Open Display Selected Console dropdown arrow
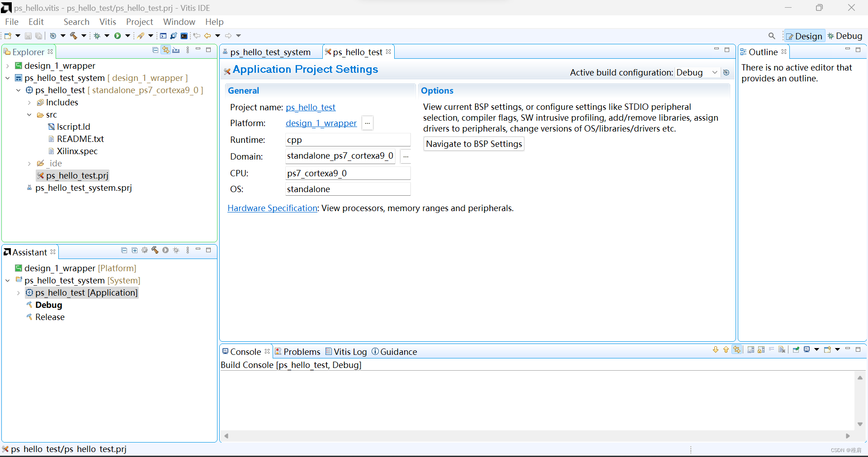The width and height of the screenshot is (868, 457). pyautogui.click(x=816, y=349)
